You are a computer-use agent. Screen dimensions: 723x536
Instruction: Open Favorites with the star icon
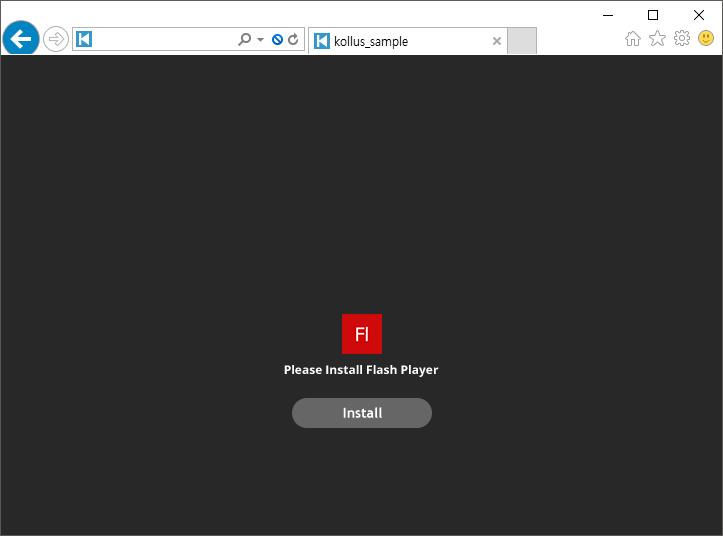[x=657, y=38]
